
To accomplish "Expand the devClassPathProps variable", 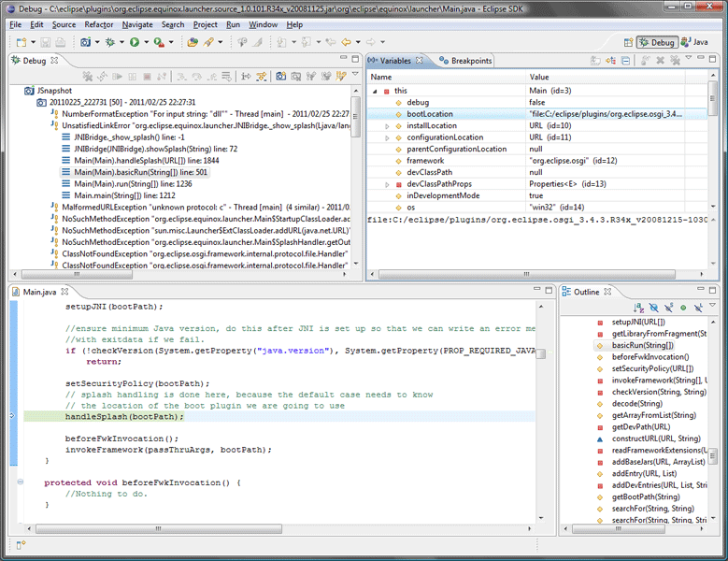I will click(x=387, y=184).
